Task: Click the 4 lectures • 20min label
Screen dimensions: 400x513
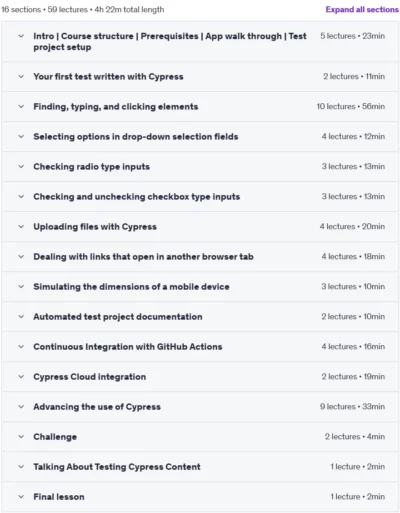Action: [352, 227]
